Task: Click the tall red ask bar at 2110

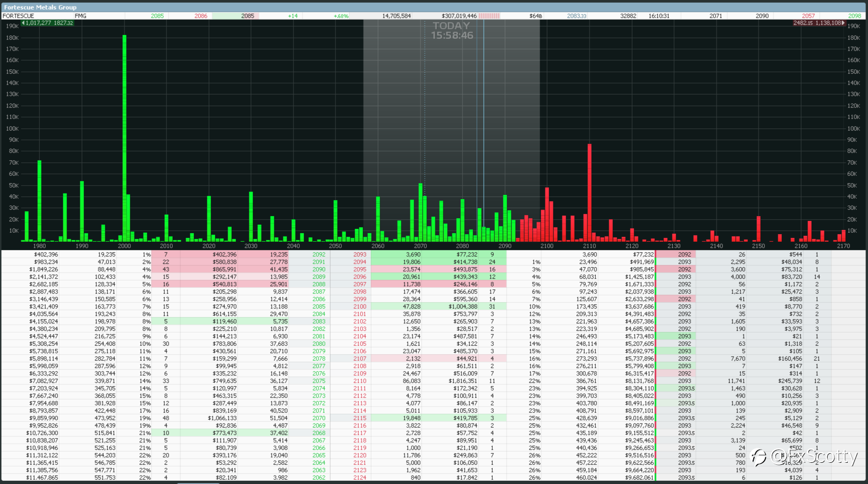Action: tap(589, 193)
